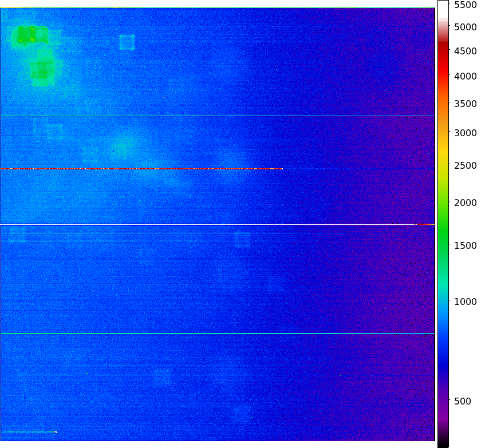This screenshot has width=497, height=448.
Task: Click the 2500 colorbar tick label
Action: click(x=466, y=166)
